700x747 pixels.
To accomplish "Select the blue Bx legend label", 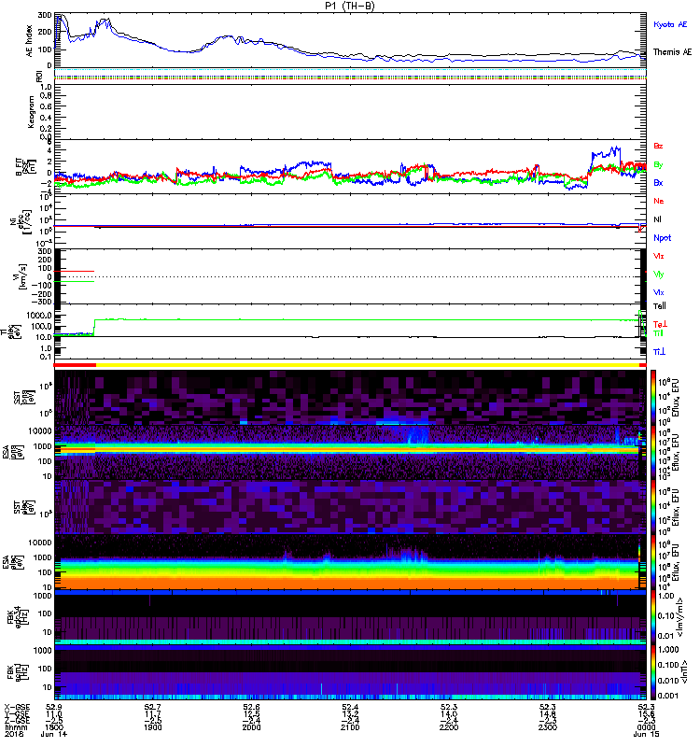I will pos(658,182).
